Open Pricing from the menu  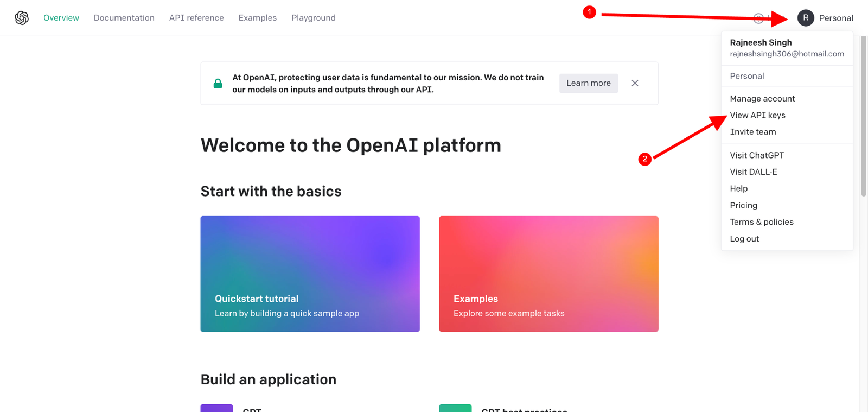744,205
